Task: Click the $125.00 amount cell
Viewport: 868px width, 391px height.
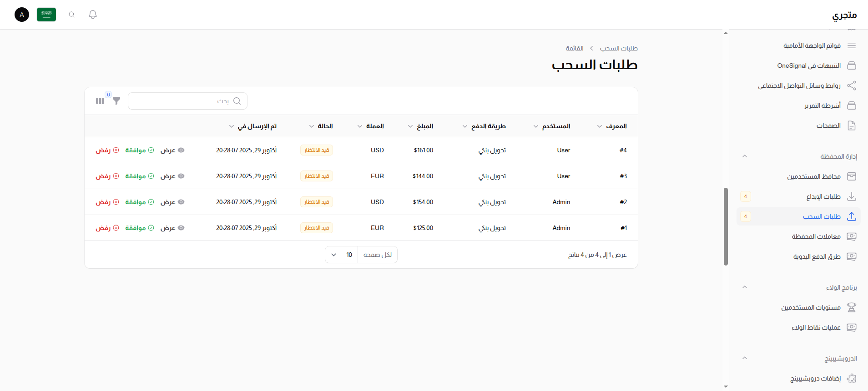Action: pos(423,228)
